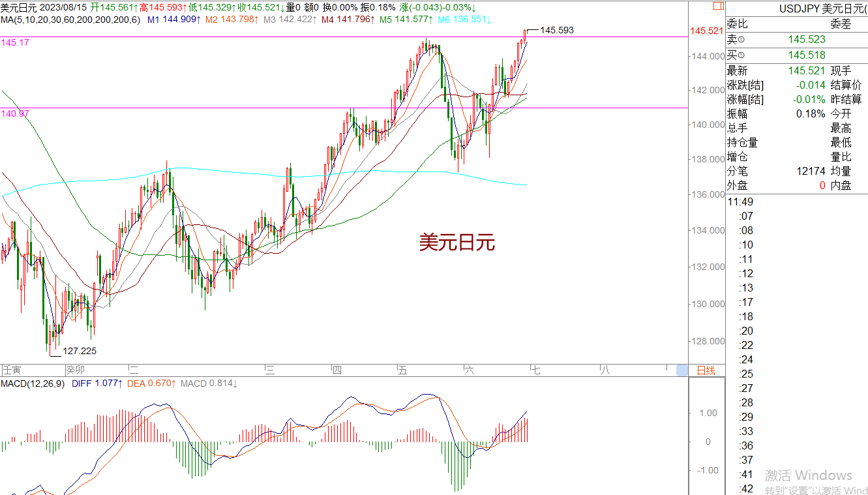Viewport: 868px width, 495px height.
Task: Click the 委比 label
Action: click(x=738, y=25)
